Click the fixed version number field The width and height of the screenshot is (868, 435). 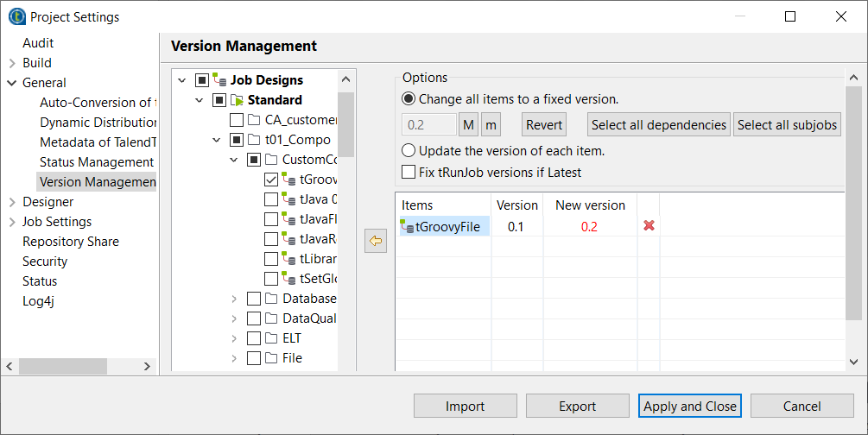[429, 125]
